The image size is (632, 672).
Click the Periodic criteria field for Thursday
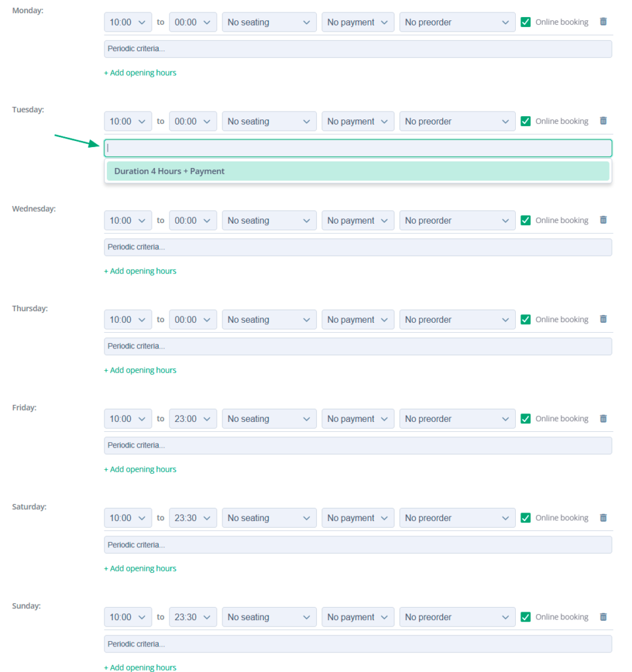tap(358, 346)
